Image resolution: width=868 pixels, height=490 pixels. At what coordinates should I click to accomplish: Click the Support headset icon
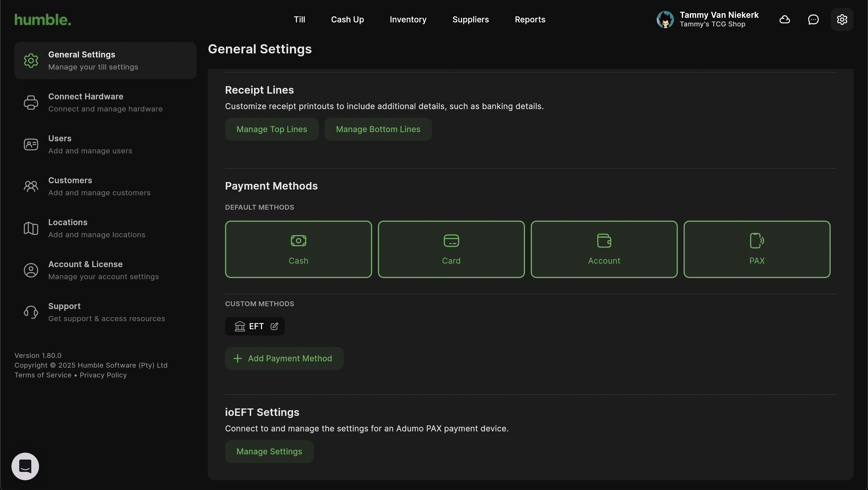[31, 312]
